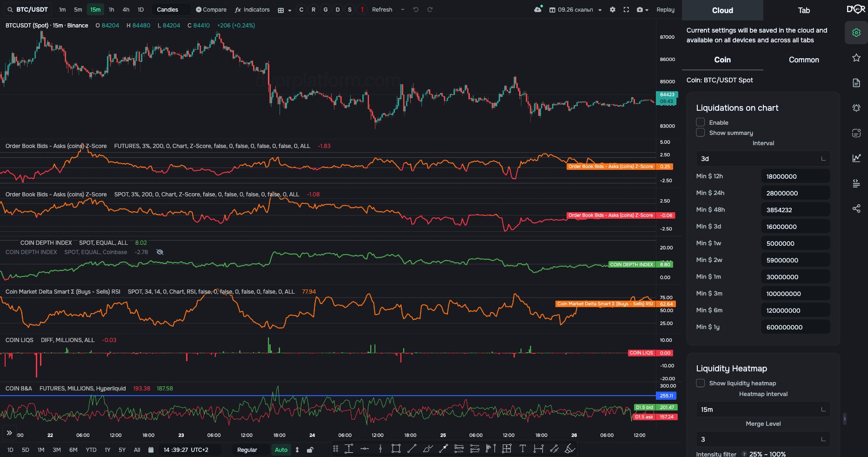
Task: Enable liquidations on chart checkbox
Action: click(701, 122)
